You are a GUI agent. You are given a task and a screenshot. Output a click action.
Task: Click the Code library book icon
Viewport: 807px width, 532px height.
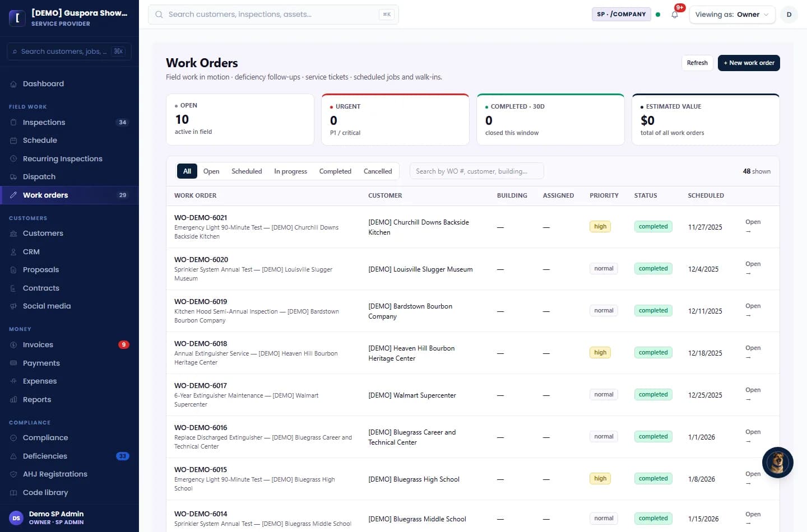coord(13,493)
